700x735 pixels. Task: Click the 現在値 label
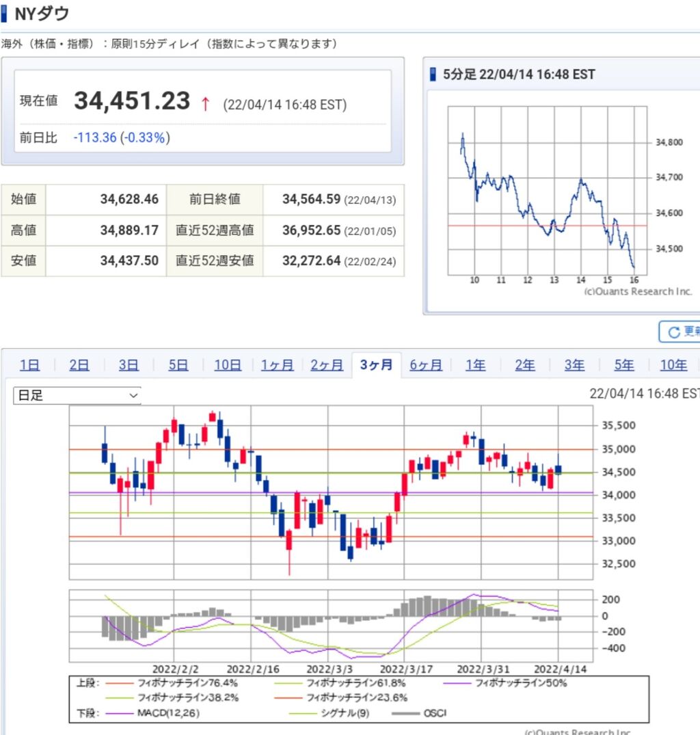click(38, 101)
